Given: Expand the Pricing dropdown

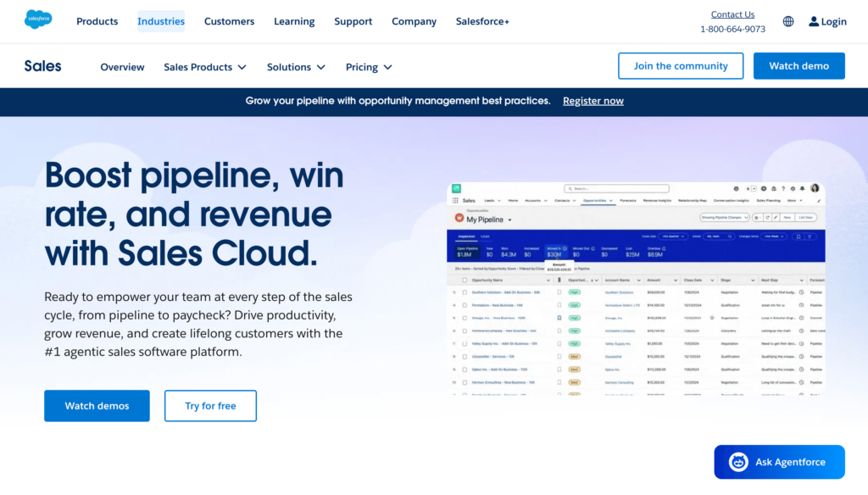Looking at the screenshot, I should click(369, 67).
